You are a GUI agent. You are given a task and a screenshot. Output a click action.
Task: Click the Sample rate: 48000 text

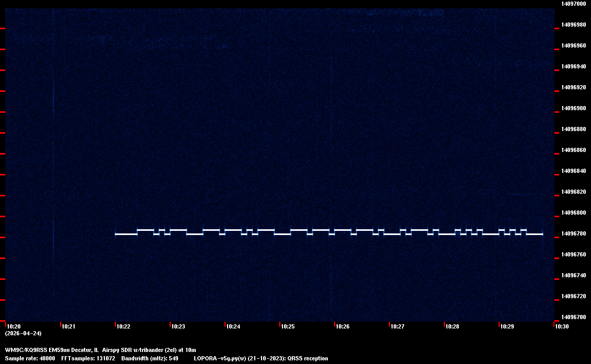[29, 358]
